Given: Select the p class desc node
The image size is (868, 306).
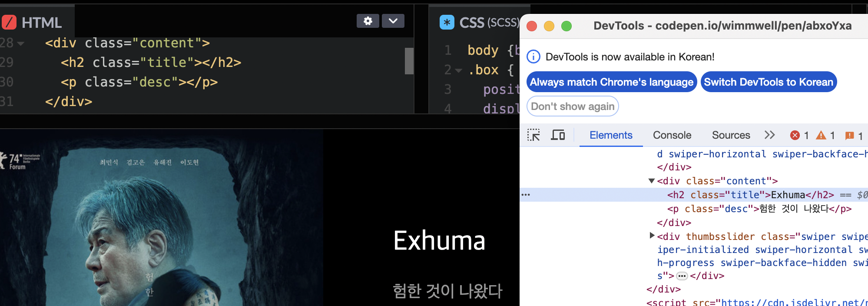Looking at the screenshot, I should (x=759, y=209).
